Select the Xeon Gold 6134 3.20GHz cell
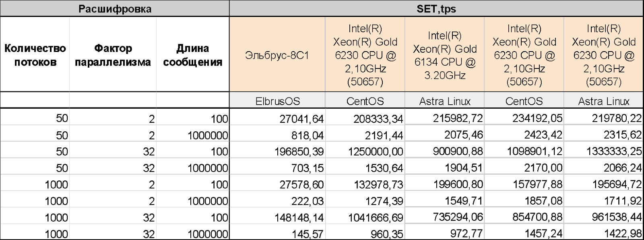This screenshot has height=240, width=644. (x=444, y=55)
